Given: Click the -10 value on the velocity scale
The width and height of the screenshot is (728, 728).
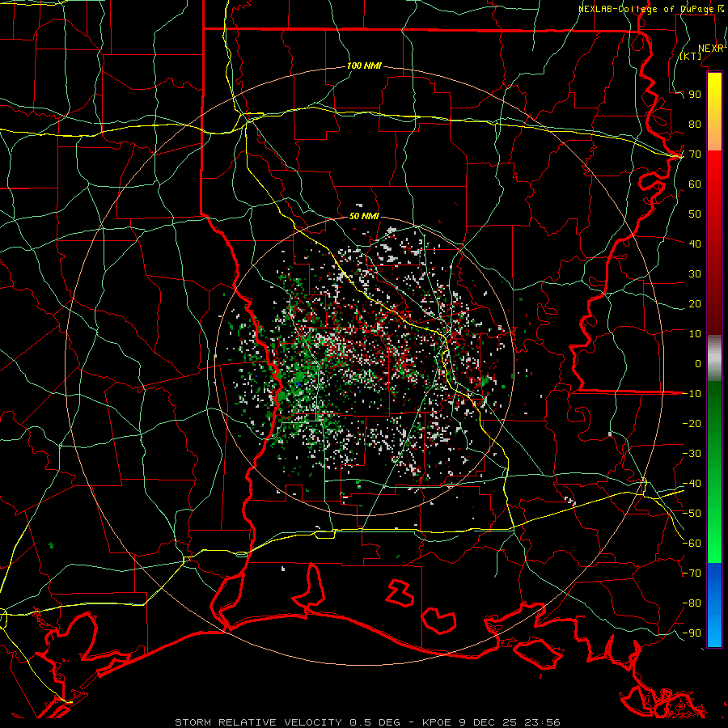Looking at the screenshot, I should [x=692, y=394].
